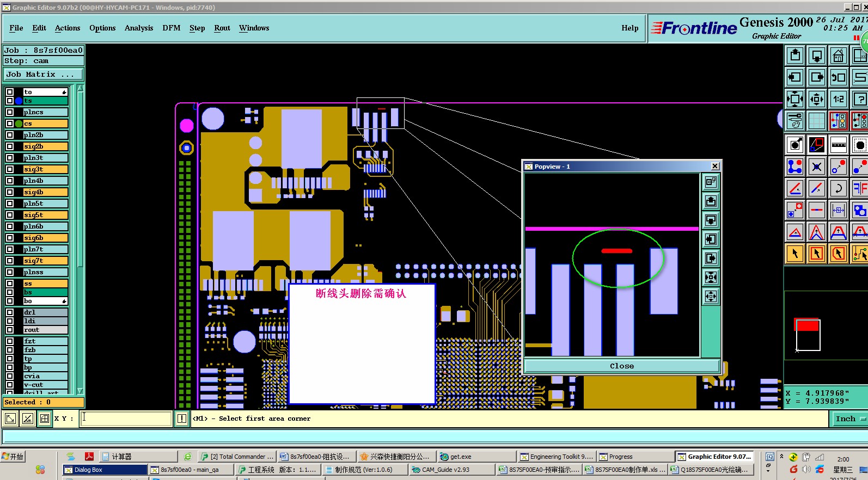Open the arrow on the 'bo' layer row
The height and width of the screenshot is (480, 868).
click(64, 301)
